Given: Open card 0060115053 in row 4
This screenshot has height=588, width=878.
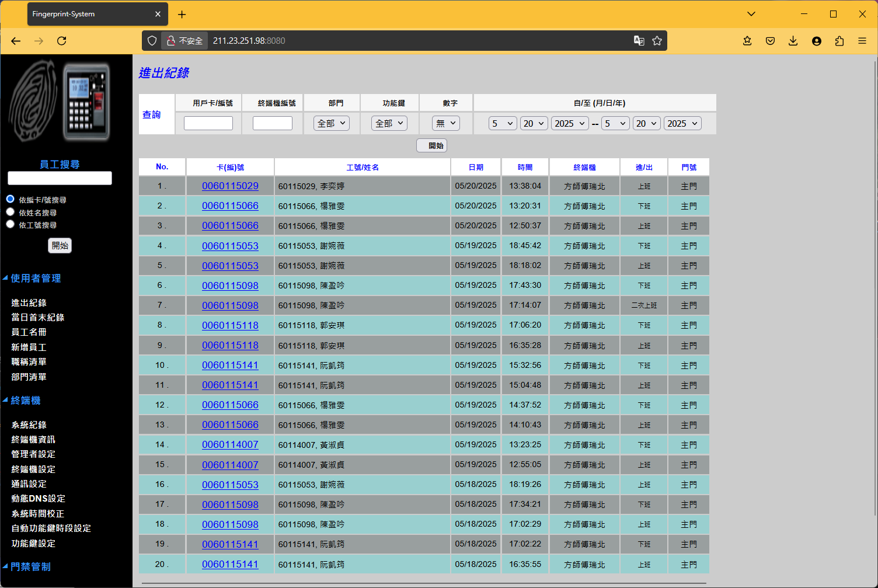Looking at the screenshot, I should [x=230, y=246].
